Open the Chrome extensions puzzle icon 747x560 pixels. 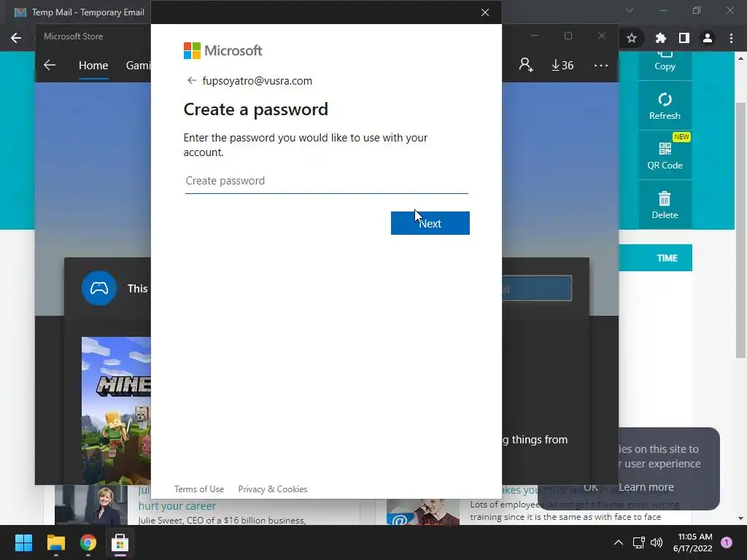660,38
